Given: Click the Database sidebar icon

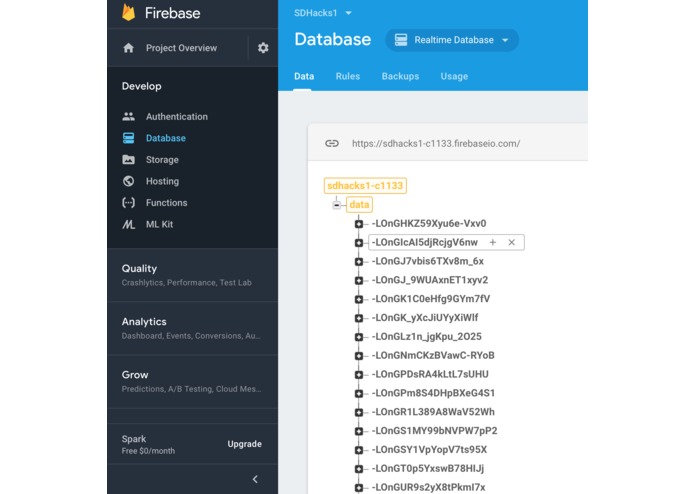Looking at the screenshot, I should pyautogui.click(x=129, y=138).
